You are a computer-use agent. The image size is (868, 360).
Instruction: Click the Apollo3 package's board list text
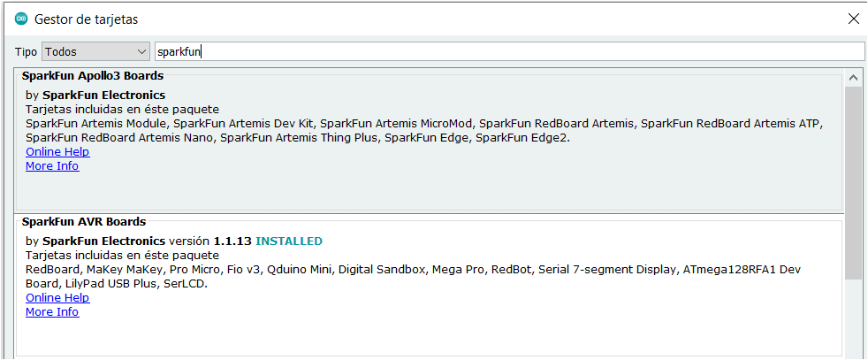(424, 131)
